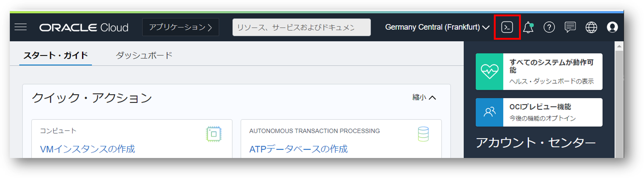This screenshot has height=178, width=644.
Task: Open the user profile avatar menu
Action: [x=612, y=27]
